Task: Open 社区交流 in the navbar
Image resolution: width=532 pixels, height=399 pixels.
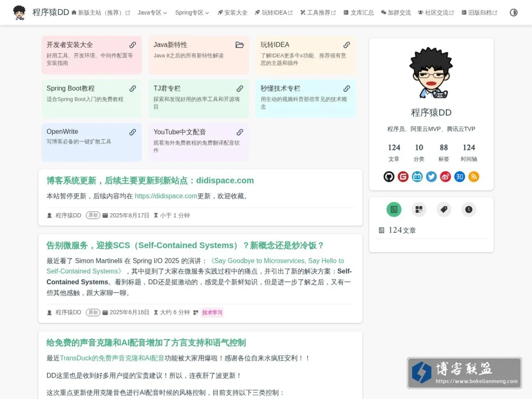Action: point(436,12)
